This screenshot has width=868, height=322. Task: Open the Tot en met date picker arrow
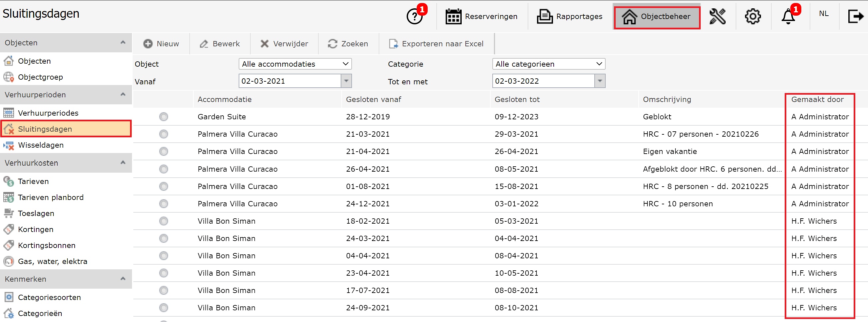600,81
